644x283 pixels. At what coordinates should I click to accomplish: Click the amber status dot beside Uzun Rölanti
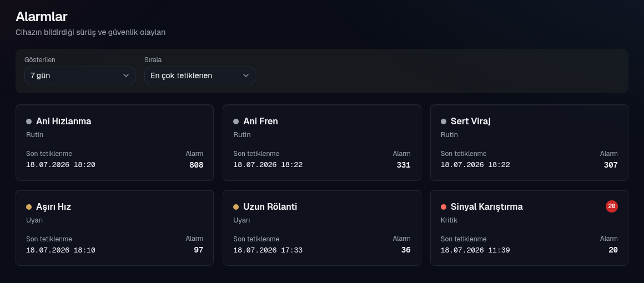pyautogui.click(x=236, y=207)
